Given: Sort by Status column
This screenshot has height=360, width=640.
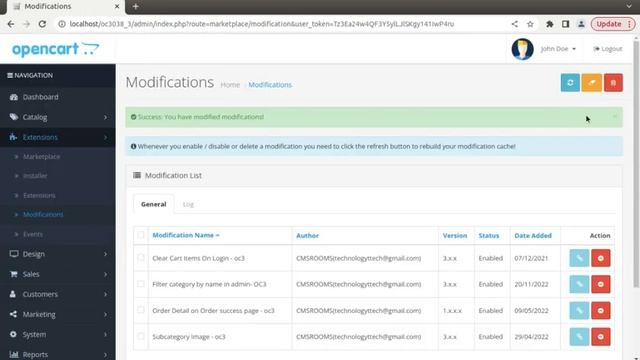Looking at the screenshot, I should click(489, 236).
